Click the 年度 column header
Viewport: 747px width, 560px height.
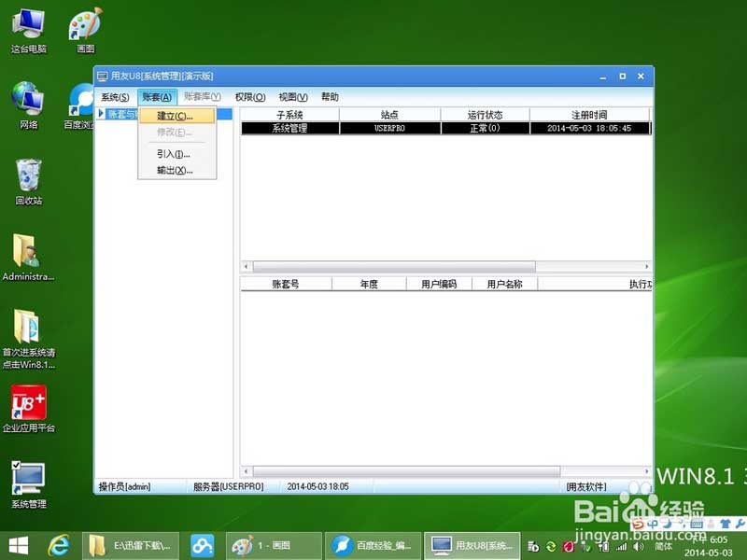[x=369, y=285]
